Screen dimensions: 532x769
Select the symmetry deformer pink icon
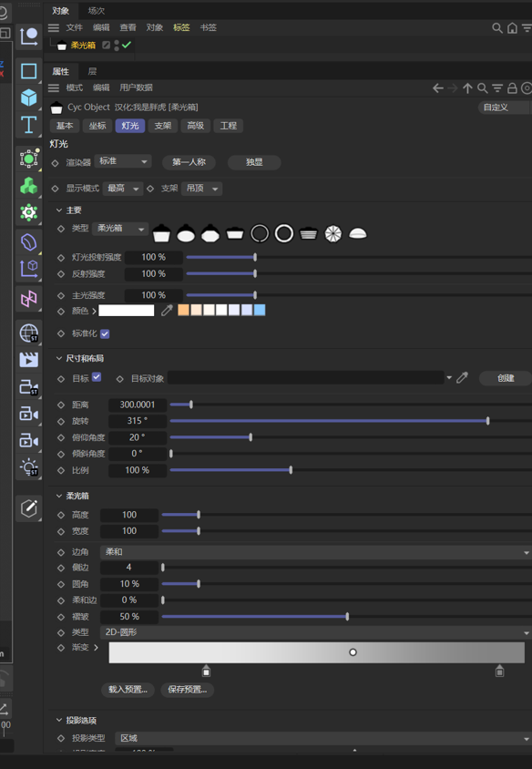pos(28,298)
